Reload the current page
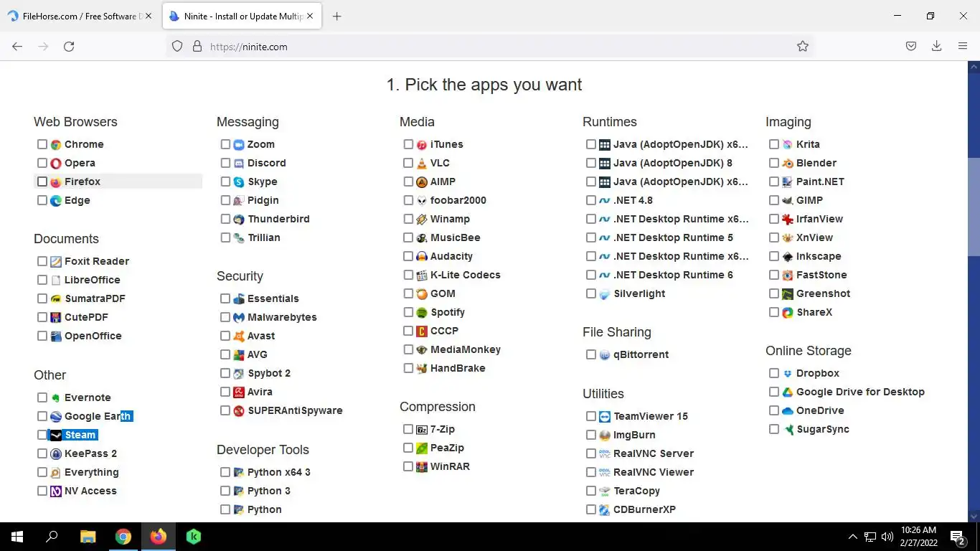This screenshot has width=980, height=551. (69, 46)
